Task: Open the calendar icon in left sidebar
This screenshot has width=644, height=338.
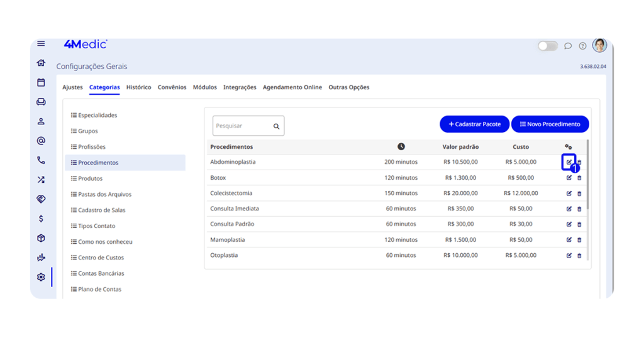Action: (x=41, y=82)
